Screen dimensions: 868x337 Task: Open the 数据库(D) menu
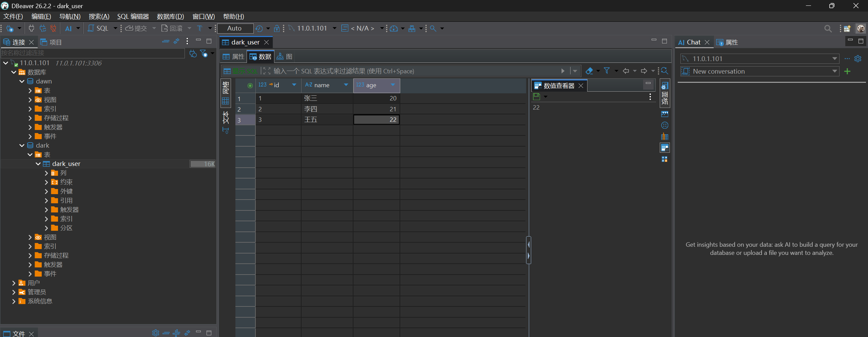pyautogui.click(x=170, y=17)
